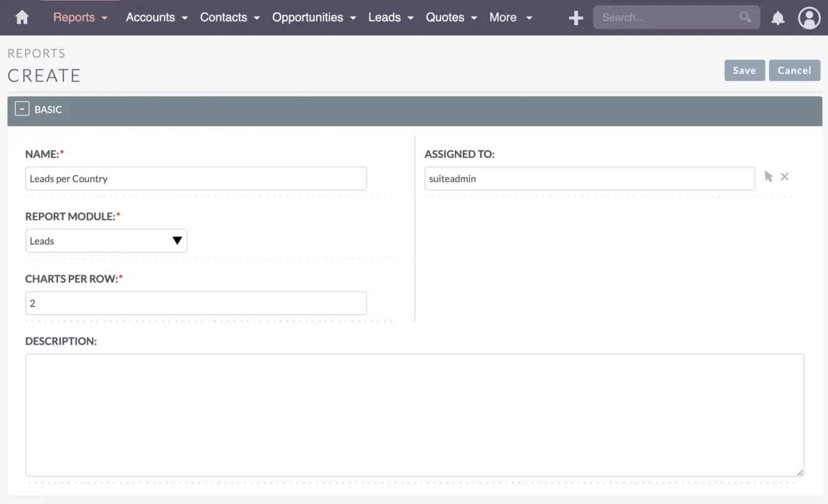Click inside the Description text area
Screen dimensions: 828x504
[x=414, y=414]
